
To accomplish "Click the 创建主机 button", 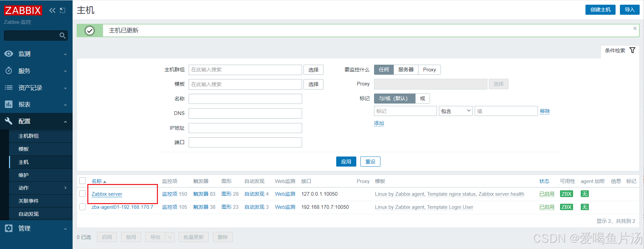I will pyautogui.click(x=600, y=10).
